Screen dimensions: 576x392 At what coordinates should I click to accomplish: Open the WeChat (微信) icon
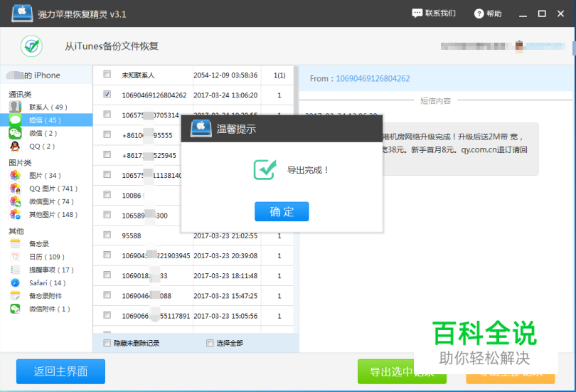15,133
